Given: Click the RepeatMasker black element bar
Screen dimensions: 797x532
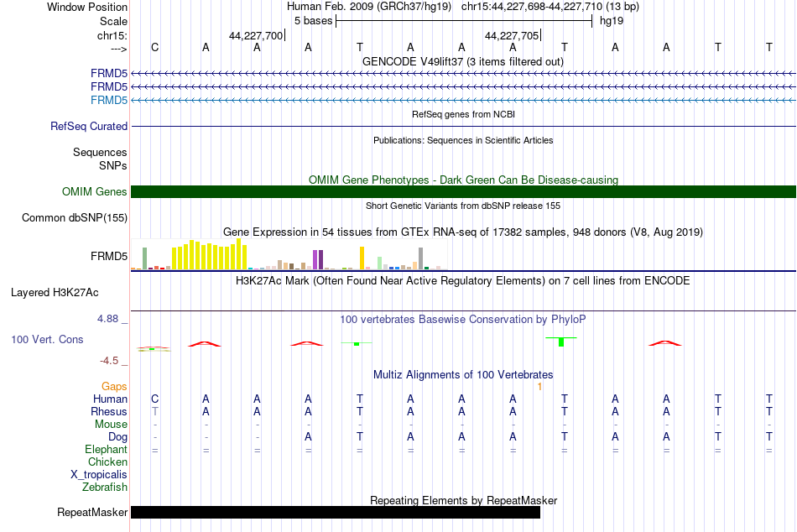Looking at the screenshot, I should (336, 512).
